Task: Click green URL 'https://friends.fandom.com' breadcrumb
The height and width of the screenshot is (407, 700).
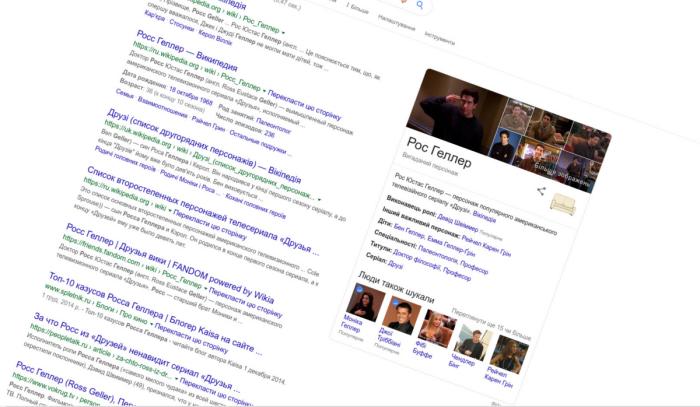Action: tap(101, 252)
